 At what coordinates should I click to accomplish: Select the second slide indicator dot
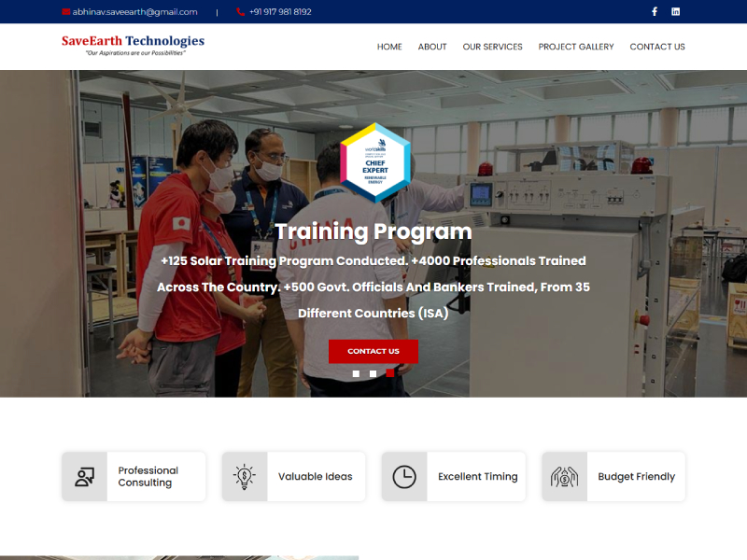(x=373, y=373)
